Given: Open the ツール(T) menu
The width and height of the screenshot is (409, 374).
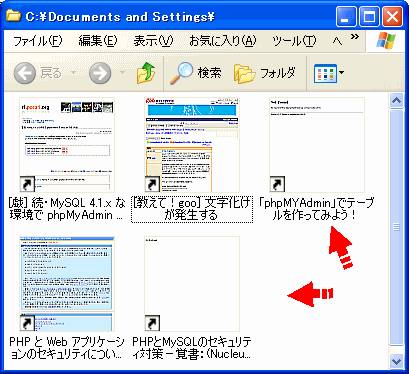Looking at the screenshot, I should point(294,41).
